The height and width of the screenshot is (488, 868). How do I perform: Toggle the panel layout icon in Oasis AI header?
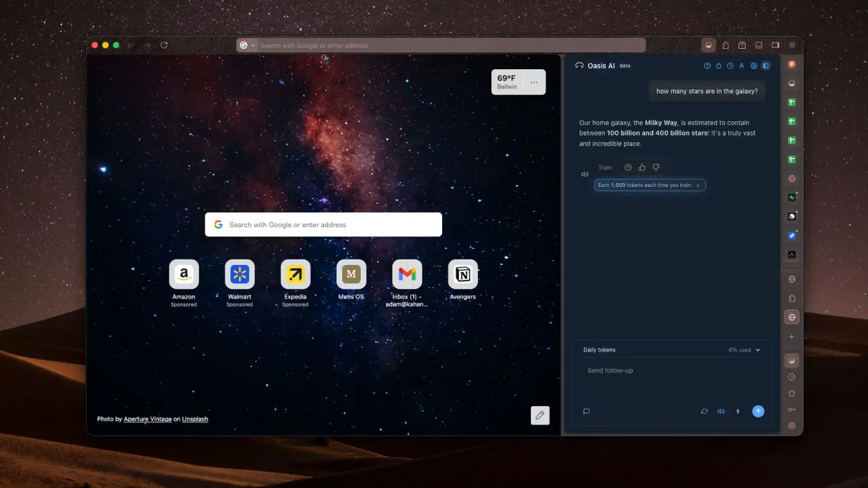pyautogui.click(x=766, y=66)
